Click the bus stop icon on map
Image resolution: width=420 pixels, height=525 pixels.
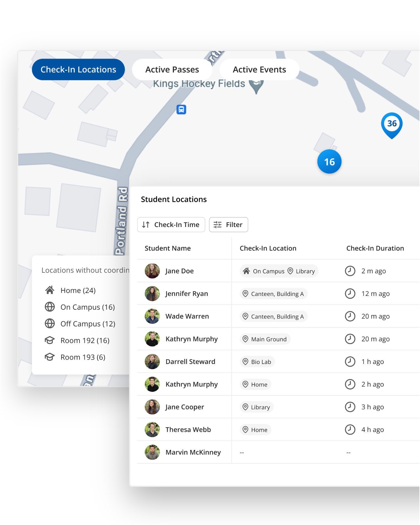(x=181, y=109)
